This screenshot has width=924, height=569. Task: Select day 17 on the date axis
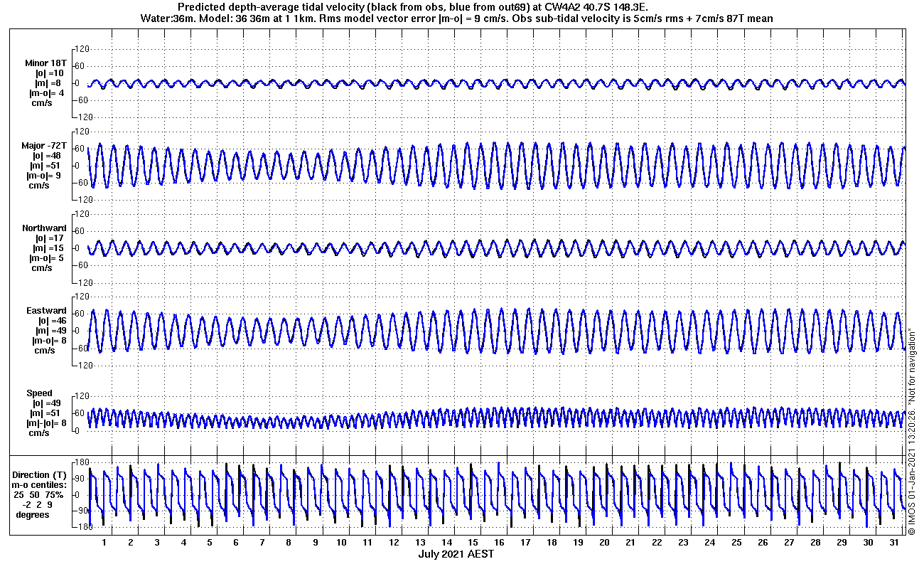525,542
